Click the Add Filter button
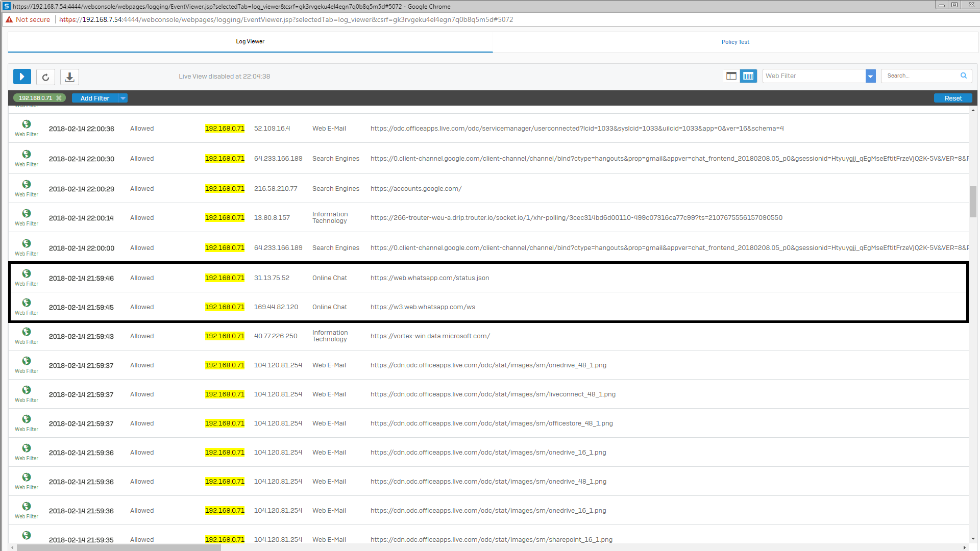 point(95,98)
